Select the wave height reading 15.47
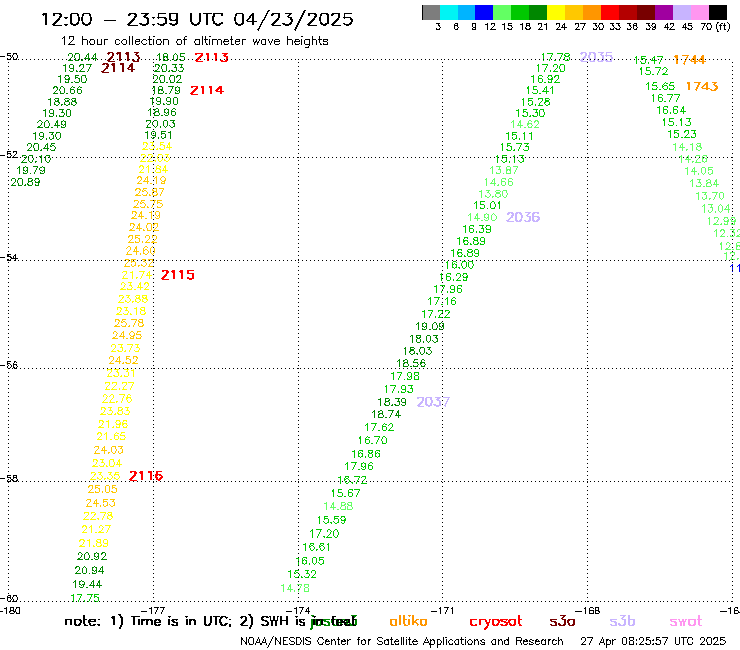Image resolution: width=740 pixels, height=650 pixels. [x=648, y=60]
